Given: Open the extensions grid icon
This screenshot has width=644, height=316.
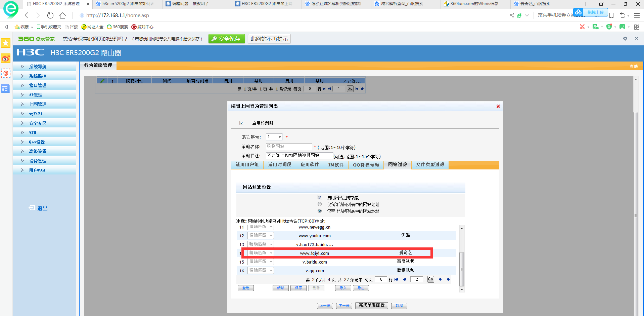Looking at the screenshot, I should click(637, 27).
